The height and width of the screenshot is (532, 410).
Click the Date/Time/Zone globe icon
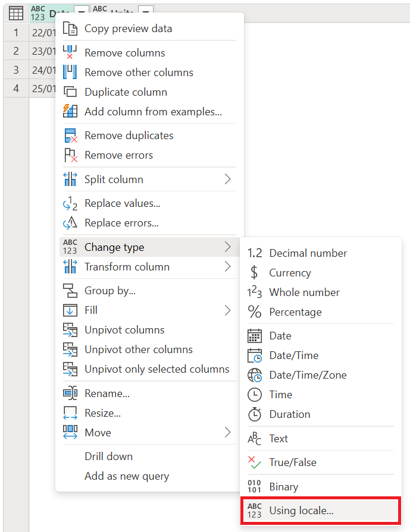tap(255, 374)
